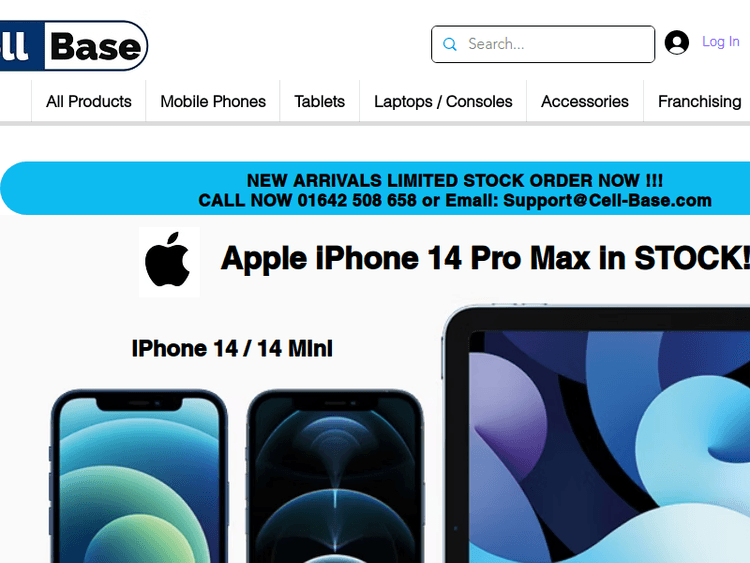Click the user account avatar icon
Screen dimensions: 750x563
676,43
